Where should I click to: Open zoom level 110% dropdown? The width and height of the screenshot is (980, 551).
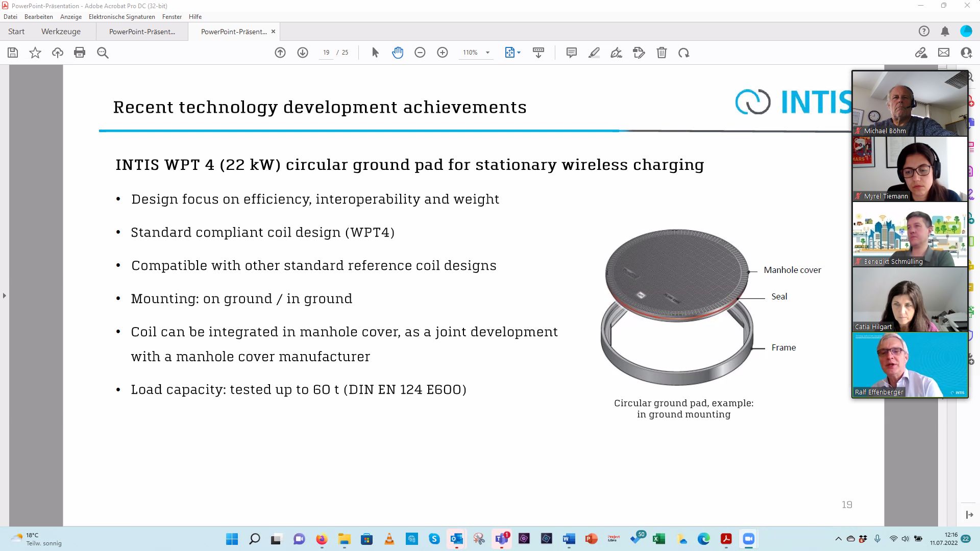click(x=487, y=53)
